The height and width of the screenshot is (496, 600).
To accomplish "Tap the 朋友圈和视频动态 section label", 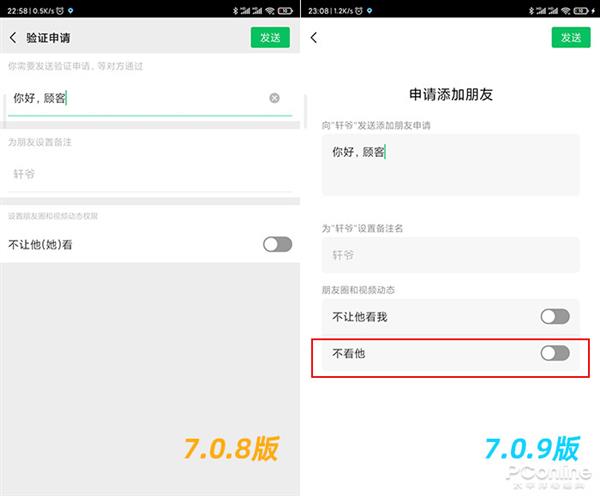I will click(x=358, y=290).
